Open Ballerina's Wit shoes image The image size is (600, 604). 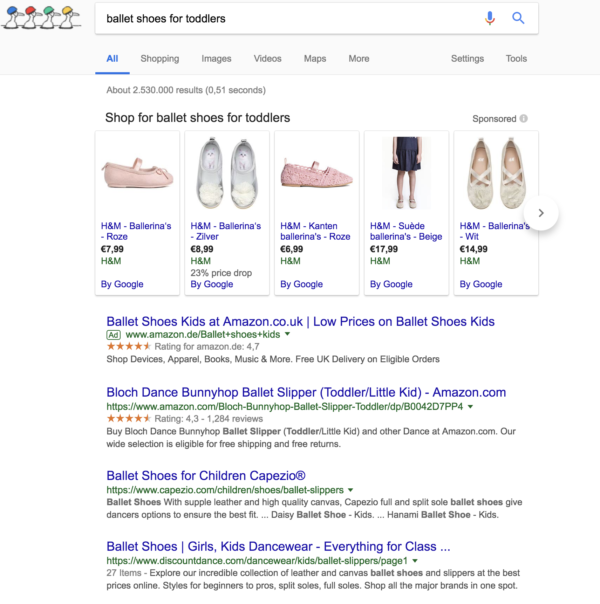pos(496,173)
